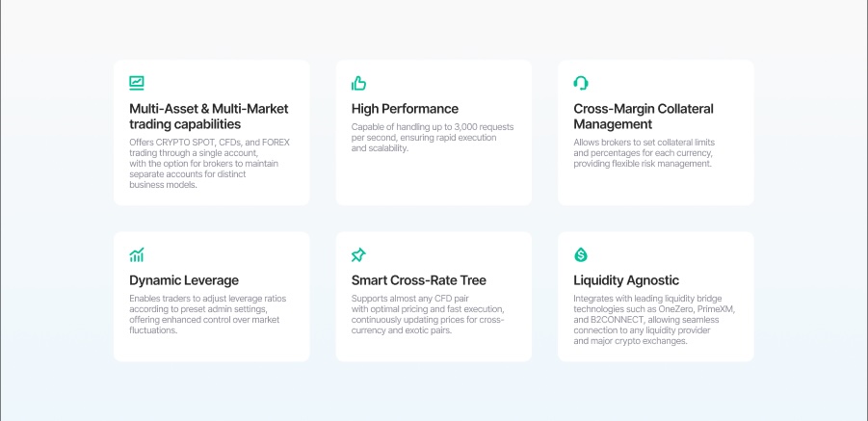The image size is (868, 421).
Task: Click the pin icon above Smart Cross-Rate Tree
Action: pyautogui.click(x=359, y=255)
